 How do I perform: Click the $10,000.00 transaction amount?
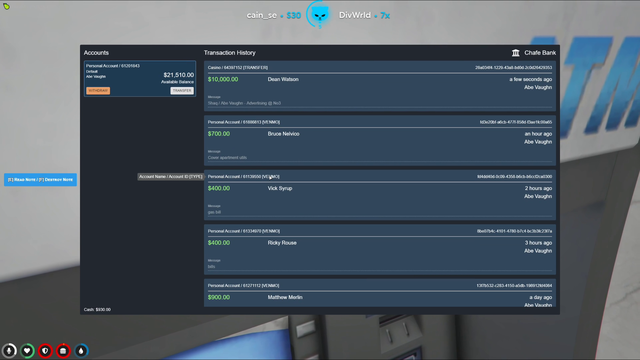click(223, 79)
